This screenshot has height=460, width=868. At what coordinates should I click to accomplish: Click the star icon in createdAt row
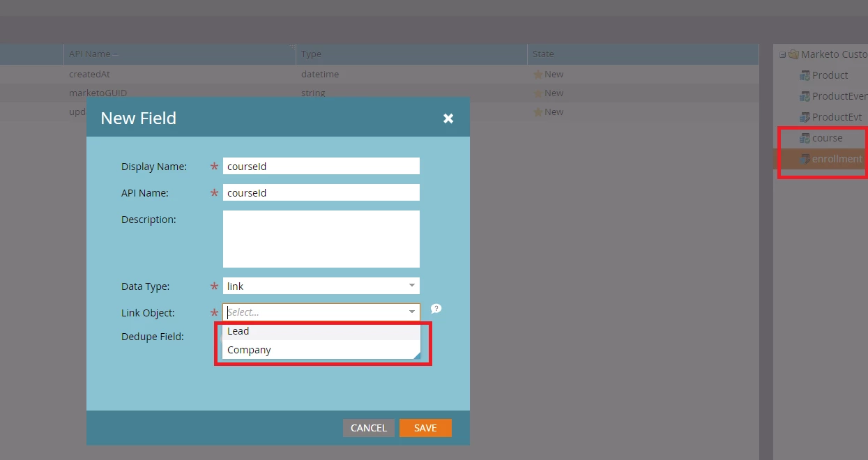point(538,75)
